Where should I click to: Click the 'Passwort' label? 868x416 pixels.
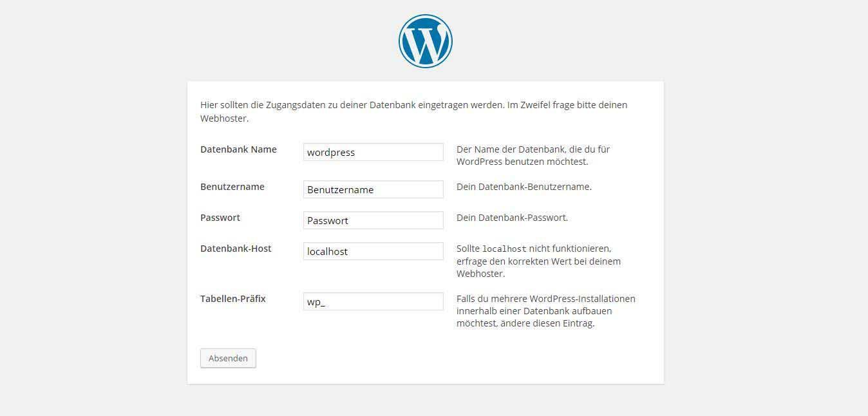[220, 218]
